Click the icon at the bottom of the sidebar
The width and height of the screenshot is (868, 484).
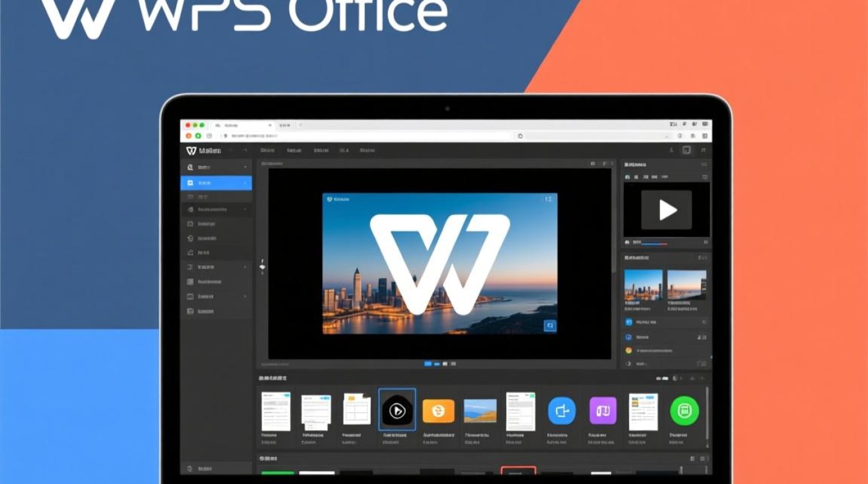tap(189, 469)
